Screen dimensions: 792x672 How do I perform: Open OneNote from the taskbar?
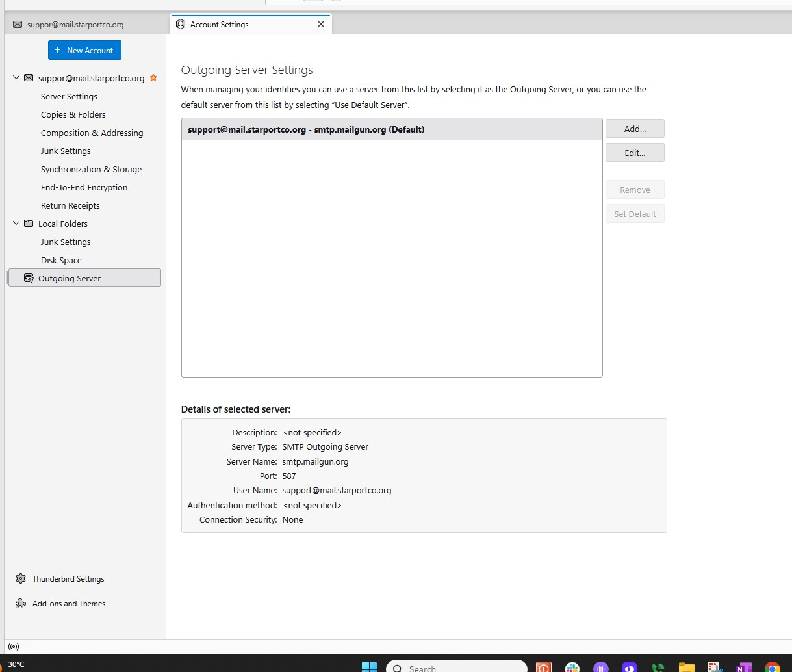pyautogui.click(x=743, y=667)
